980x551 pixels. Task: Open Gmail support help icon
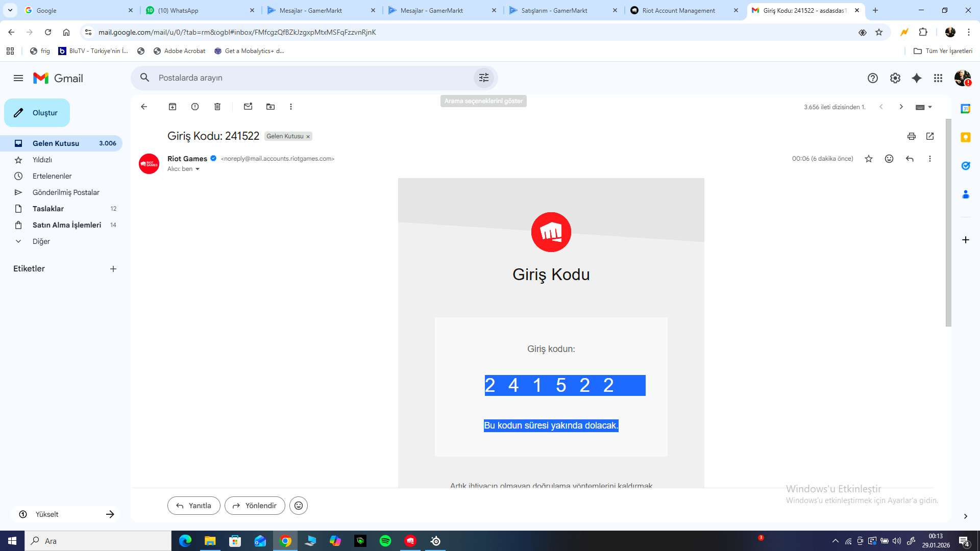click(x=873, y=78)
